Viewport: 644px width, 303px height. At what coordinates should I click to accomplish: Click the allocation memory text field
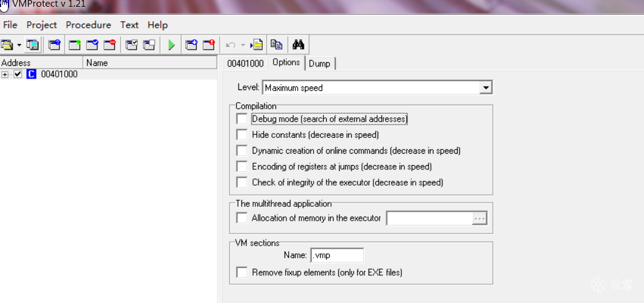430,218
